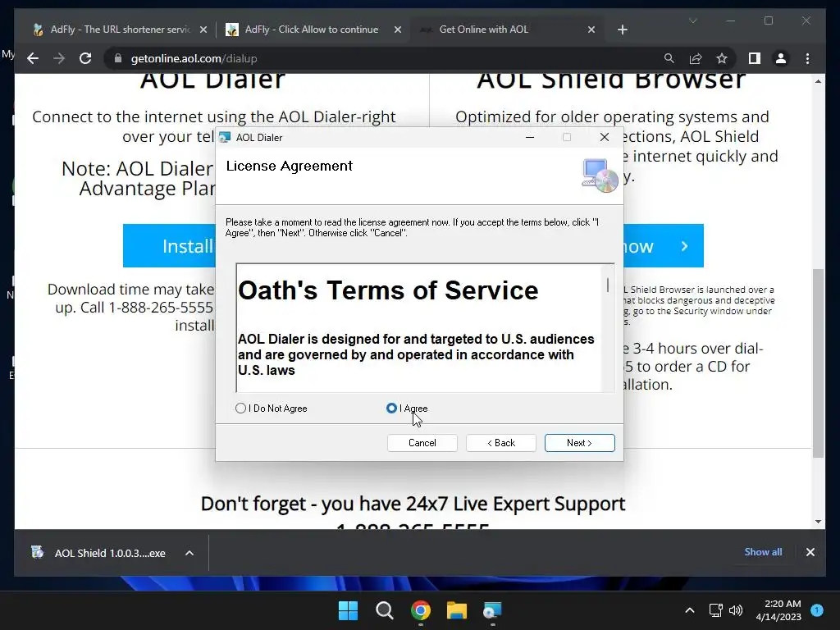The image size is (840, 630).
Task: Open the tab search dropdown
Action: coord(692,21)
